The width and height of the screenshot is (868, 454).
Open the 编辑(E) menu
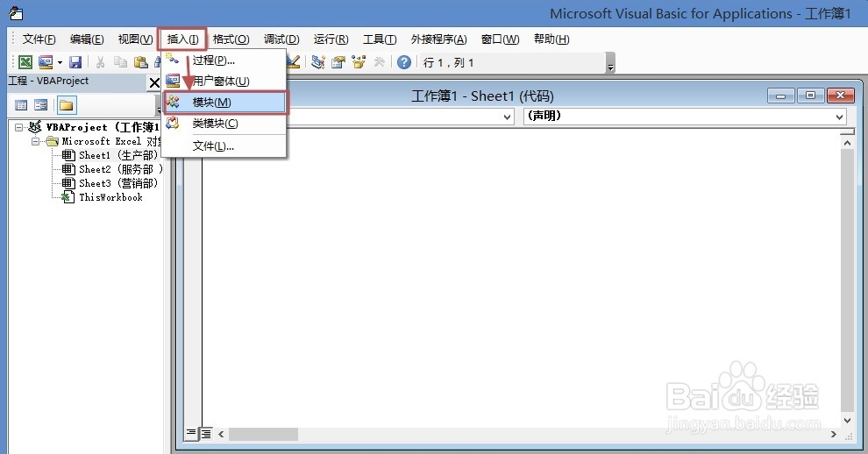(x=87, y=39)
